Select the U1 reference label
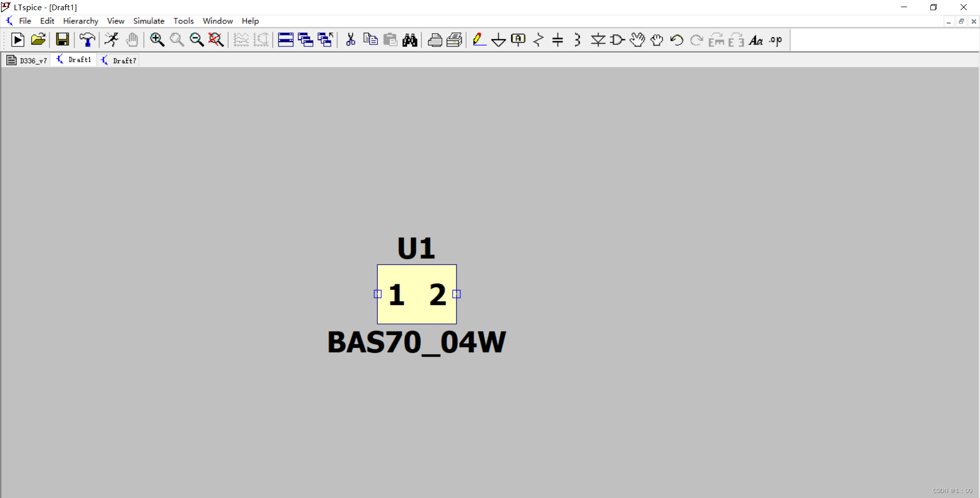 pos(416,248)
